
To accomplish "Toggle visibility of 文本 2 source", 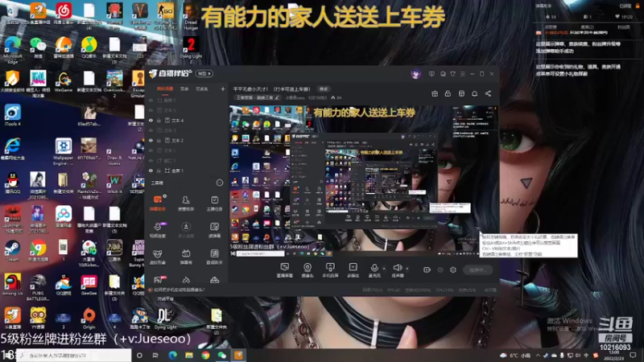I will click(151, 140).
